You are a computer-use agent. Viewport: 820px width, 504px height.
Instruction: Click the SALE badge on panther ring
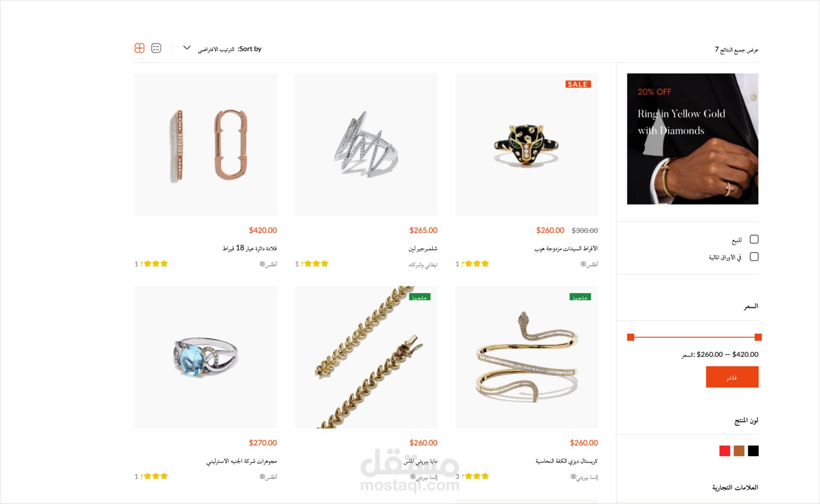click(x=578, y=84)
